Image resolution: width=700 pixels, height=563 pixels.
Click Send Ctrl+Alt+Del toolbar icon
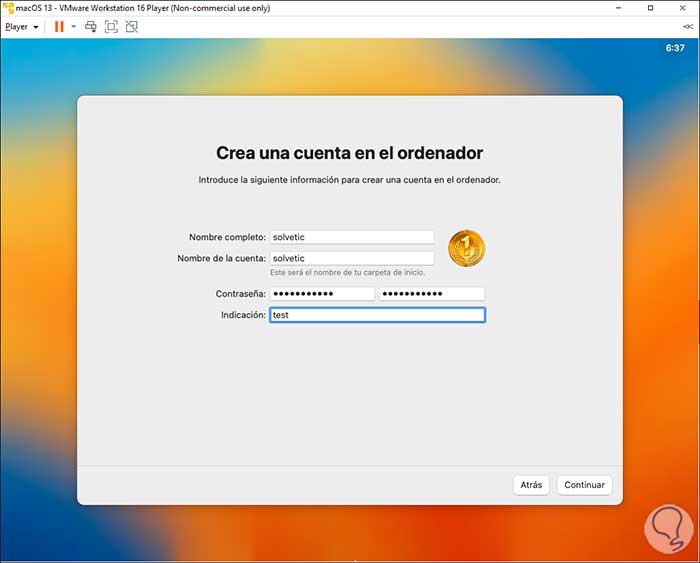click(91, 27)
